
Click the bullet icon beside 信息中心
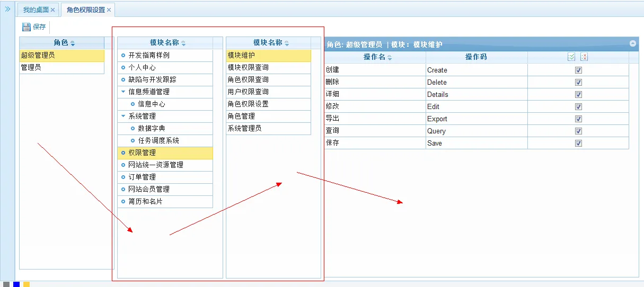point(133,104)
